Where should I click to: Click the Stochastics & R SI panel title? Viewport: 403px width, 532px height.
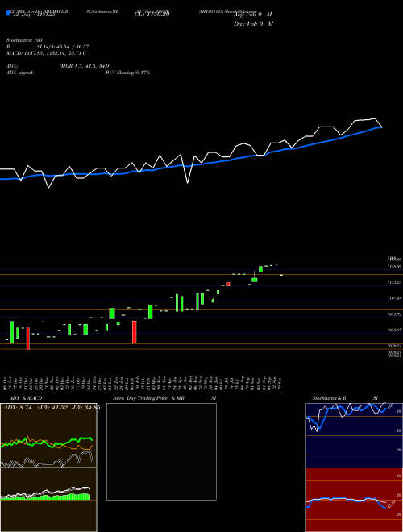point(345,398)
